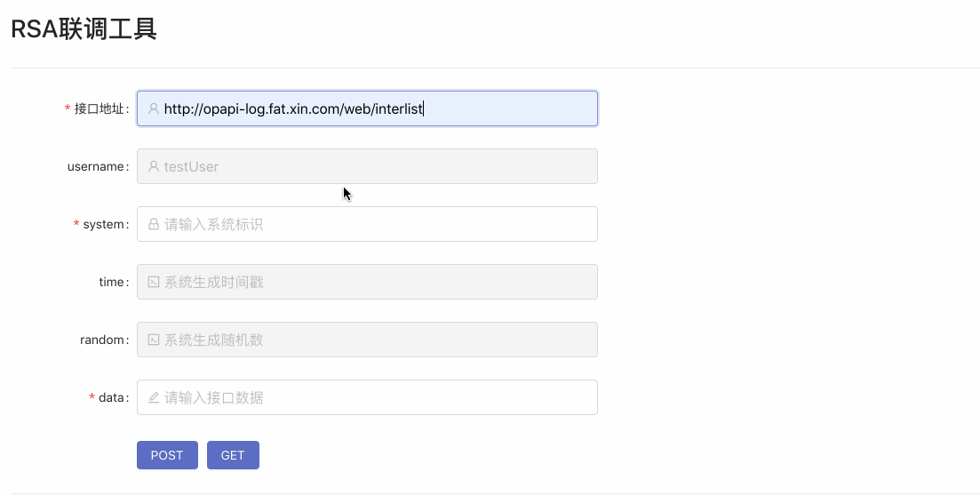Image resolution: width=980 pixels, height=496 pixels.
Task: Click user icon in 接口地址 field
Action: pos(154,108)
